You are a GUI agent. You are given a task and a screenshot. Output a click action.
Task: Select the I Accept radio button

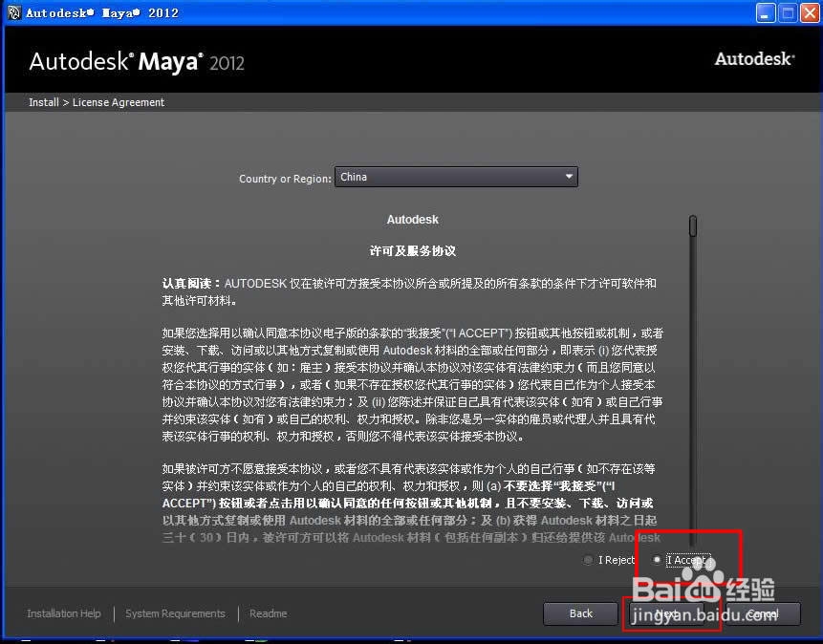657,560
